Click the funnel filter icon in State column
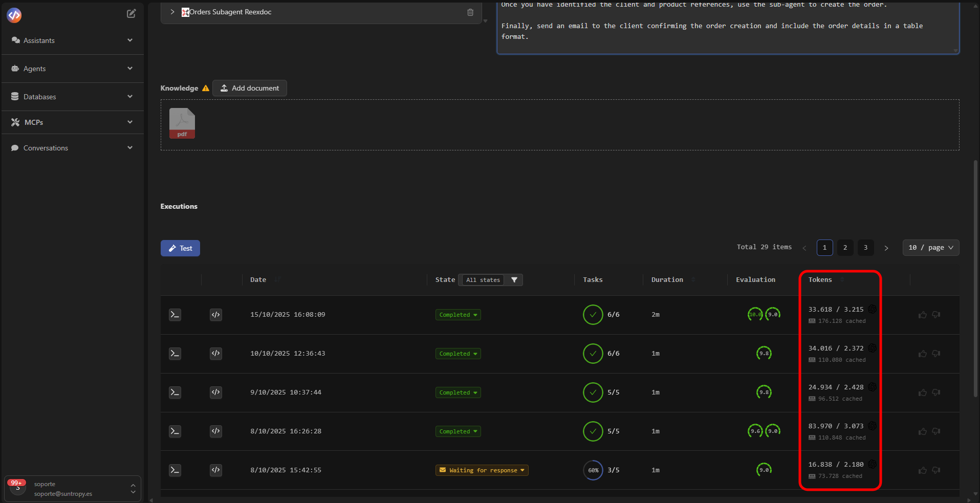The height and width of the screenshot is (503, 980). point(514,280)
